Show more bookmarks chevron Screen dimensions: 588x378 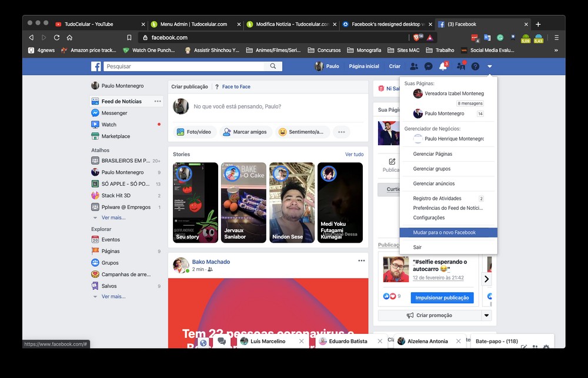(x=556, y=50)
